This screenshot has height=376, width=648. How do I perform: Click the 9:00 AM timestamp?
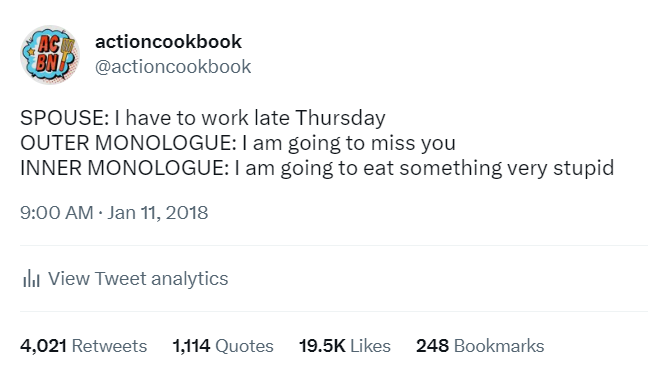point(57,213)
